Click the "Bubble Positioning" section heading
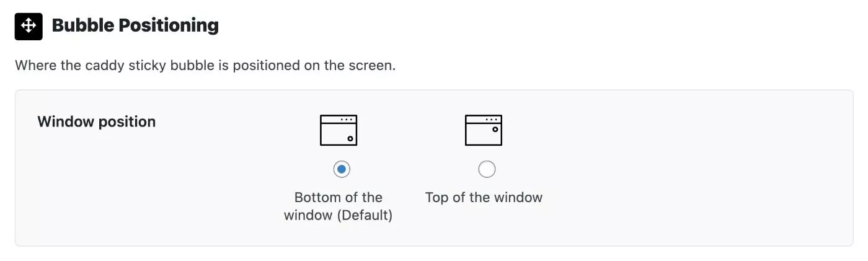The height and width of the screenshot is (261, 868). pyautogui.click(x=135, y=25)
